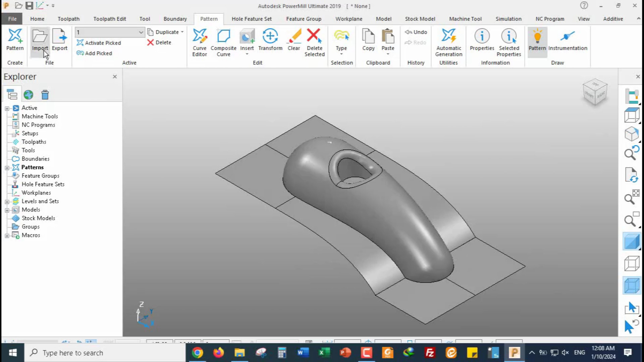Switch to the Toolpath ribbon tab
This screenshot has width=644, height=362.
pyautogui.click(x=68, y=19)
